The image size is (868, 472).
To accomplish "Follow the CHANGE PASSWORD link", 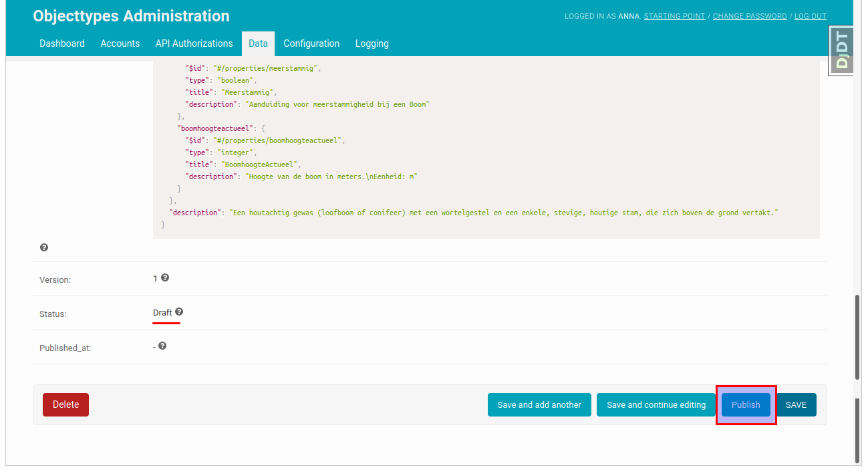I will point(750,16).
